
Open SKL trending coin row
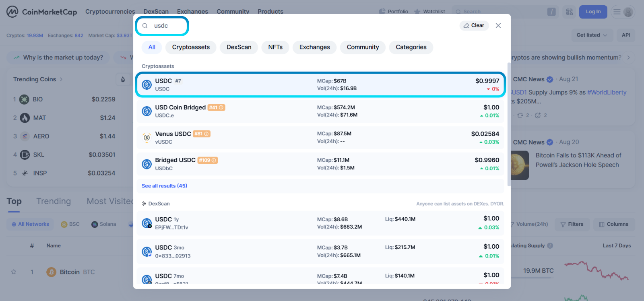pos(64,155)
